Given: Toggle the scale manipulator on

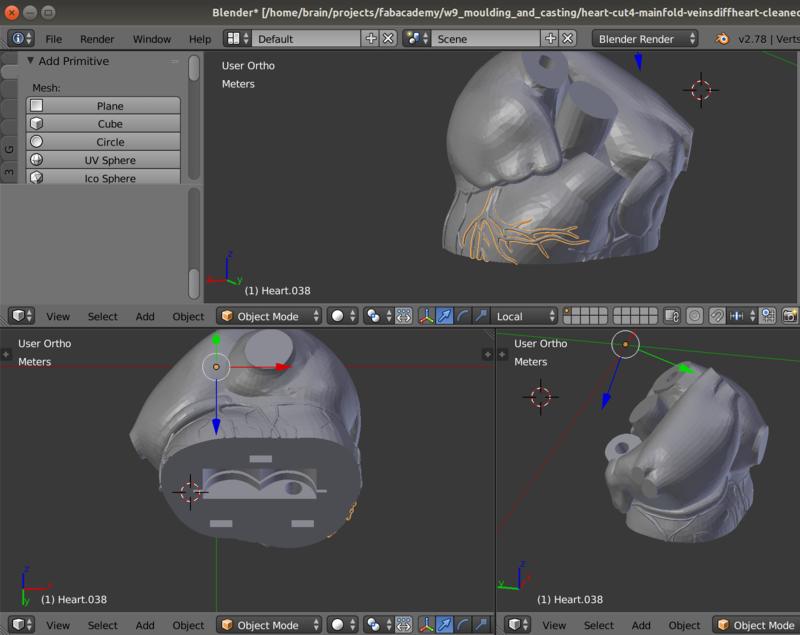Looking at the screenshot, I should click(480, 315).
